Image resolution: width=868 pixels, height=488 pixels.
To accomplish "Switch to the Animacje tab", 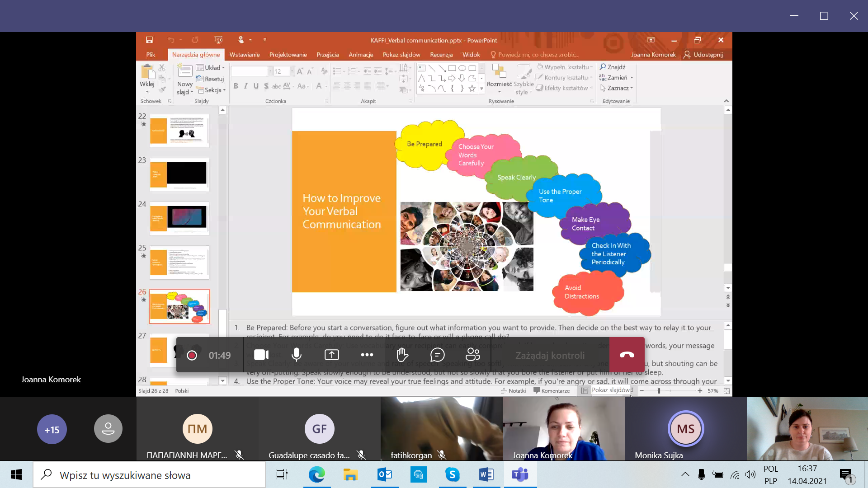I will (x=361, y=55).
